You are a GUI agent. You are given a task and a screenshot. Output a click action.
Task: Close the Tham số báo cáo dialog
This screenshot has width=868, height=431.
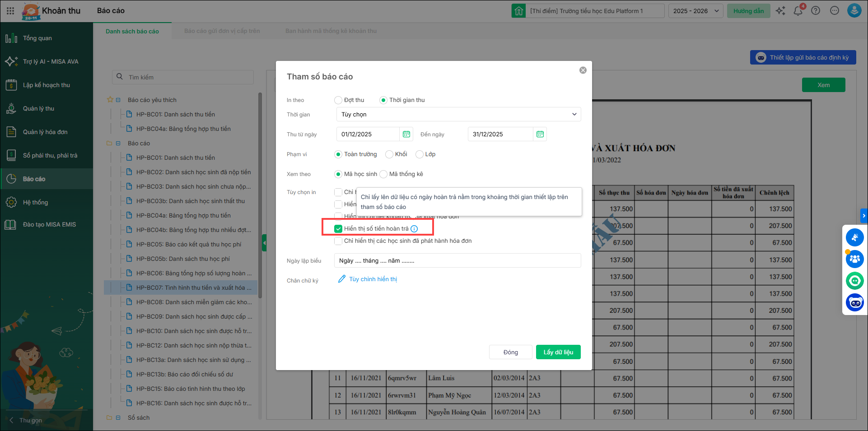pos(583,70)
